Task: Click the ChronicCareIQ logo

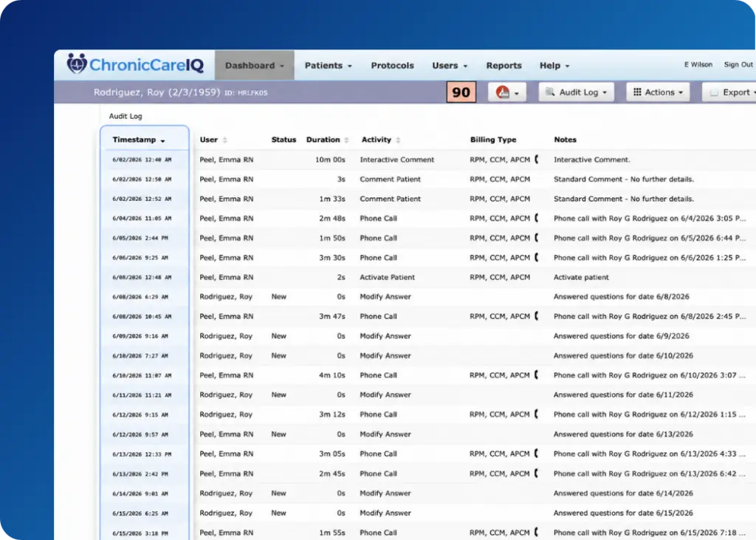Action: click(136, 64)
